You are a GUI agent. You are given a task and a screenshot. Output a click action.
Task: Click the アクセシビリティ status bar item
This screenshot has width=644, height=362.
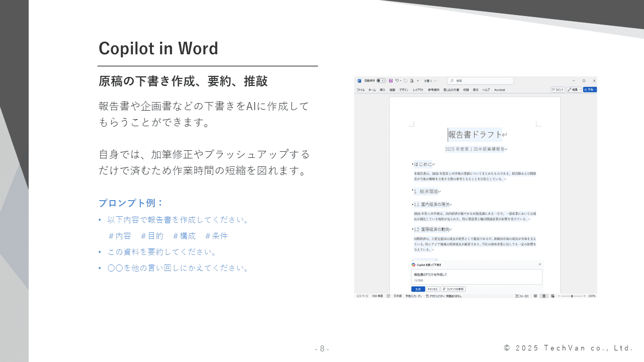444,296
